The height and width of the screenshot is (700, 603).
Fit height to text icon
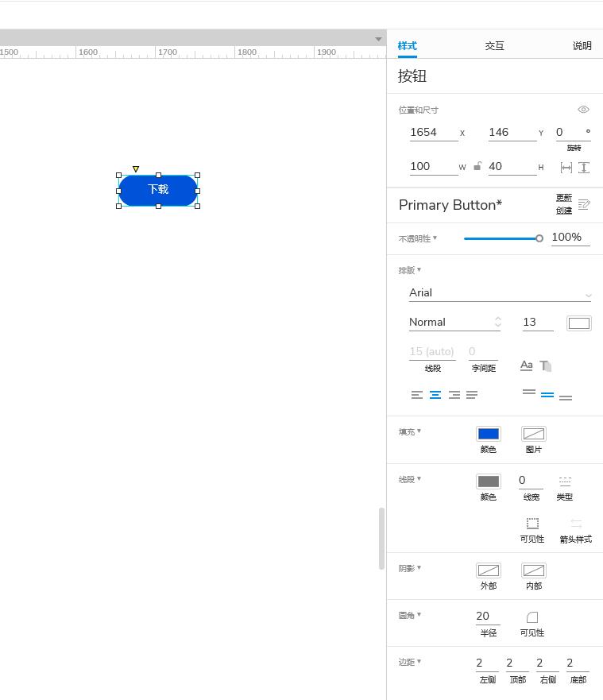point(584,168)
